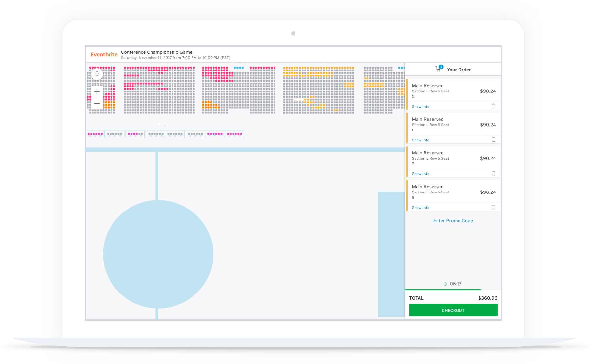The height and width of the screenshot is (364, 591).
Task: Select an orange seat in the lower section
Action: (207, 105)
